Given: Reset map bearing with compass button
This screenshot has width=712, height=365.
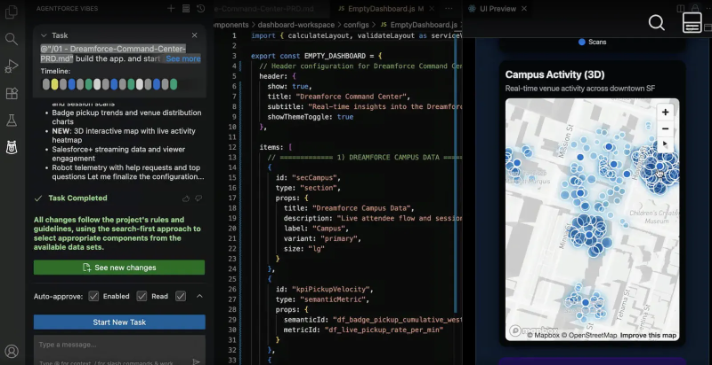Looking at the screenshot, I should coord(665,145).
